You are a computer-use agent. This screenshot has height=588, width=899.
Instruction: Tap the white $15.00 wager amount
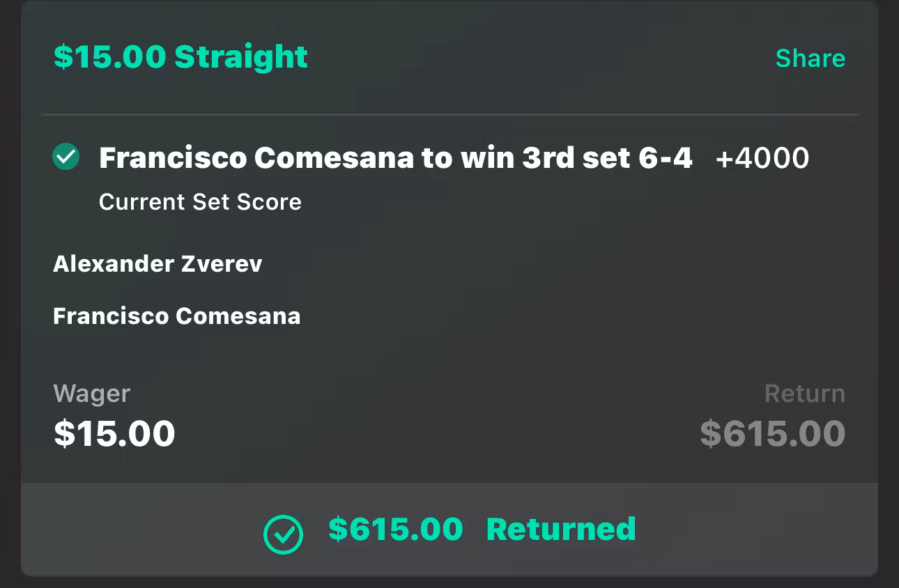(x=114, y=433)
